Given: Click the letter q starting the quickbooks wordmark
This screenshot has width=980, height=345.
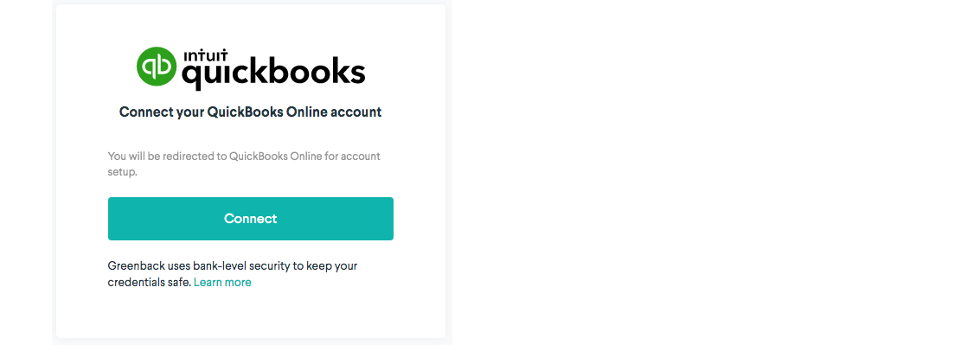Looking at the screenshot, I should pos(191,79).
